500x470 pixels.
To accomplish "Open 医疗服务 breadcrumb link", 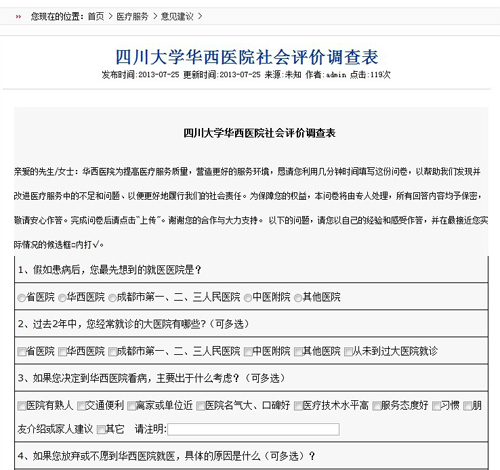I will click(132, 16).
